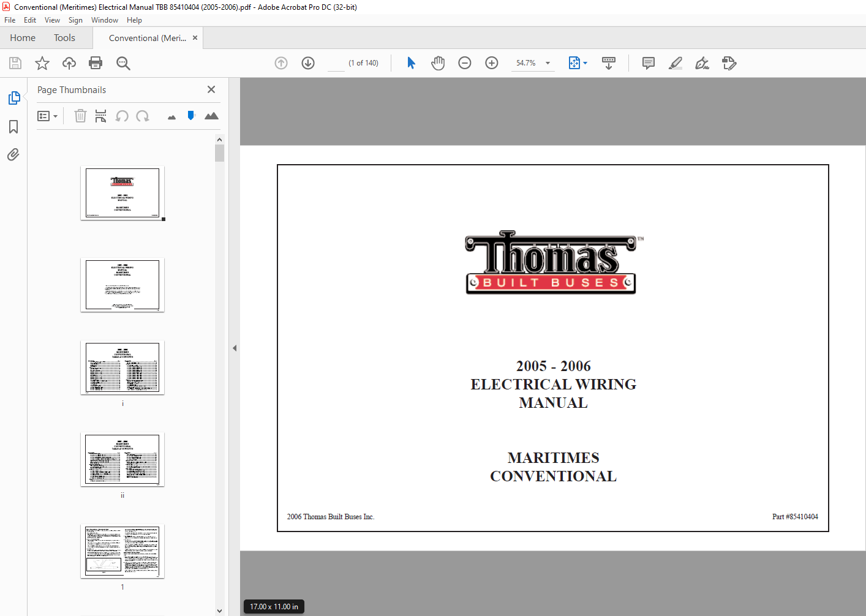Go to next page arrow

[x=308, y=63]
